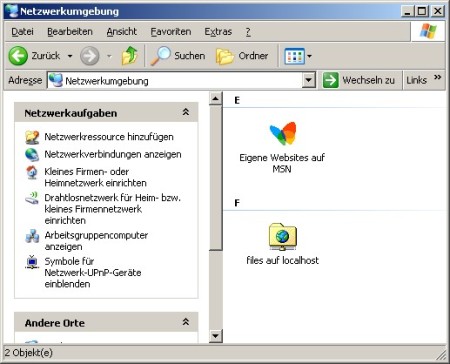Click Arbeitsgruppencomputer anzeigen link
Viewport: 450px width, 364px height.
point(96,241)
